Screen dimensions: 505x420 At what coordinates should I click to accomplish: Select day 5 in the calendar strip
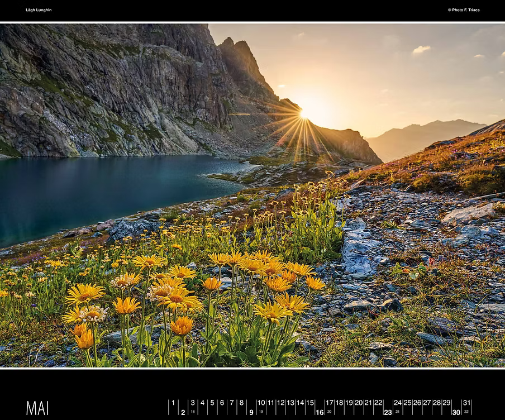212,403
